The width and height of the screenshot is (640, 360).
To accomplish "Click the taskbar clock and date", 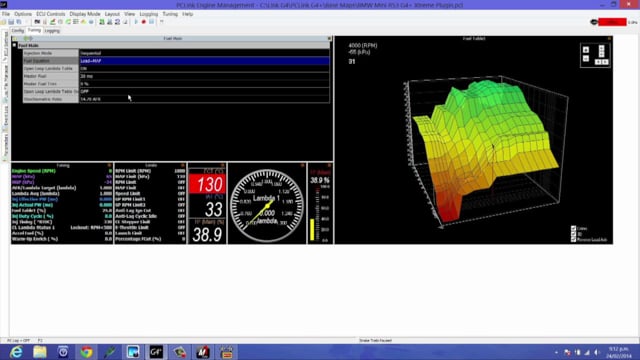I will [x=619, y=353].
